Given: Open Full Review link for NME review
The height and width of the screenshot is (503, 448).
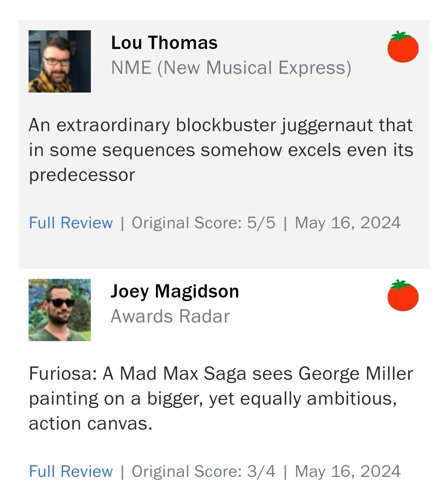Looking at the screenshot, I should 71,223.
